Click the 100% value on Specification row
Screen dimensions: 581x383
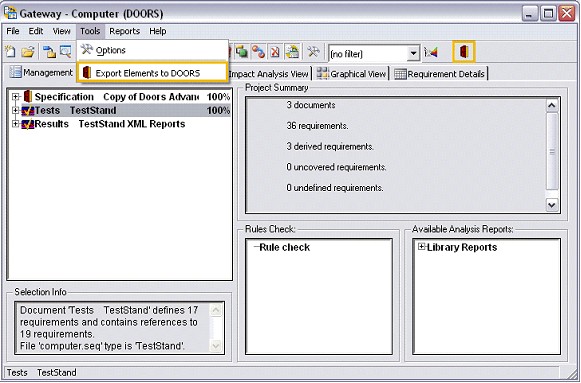[218, 97]
